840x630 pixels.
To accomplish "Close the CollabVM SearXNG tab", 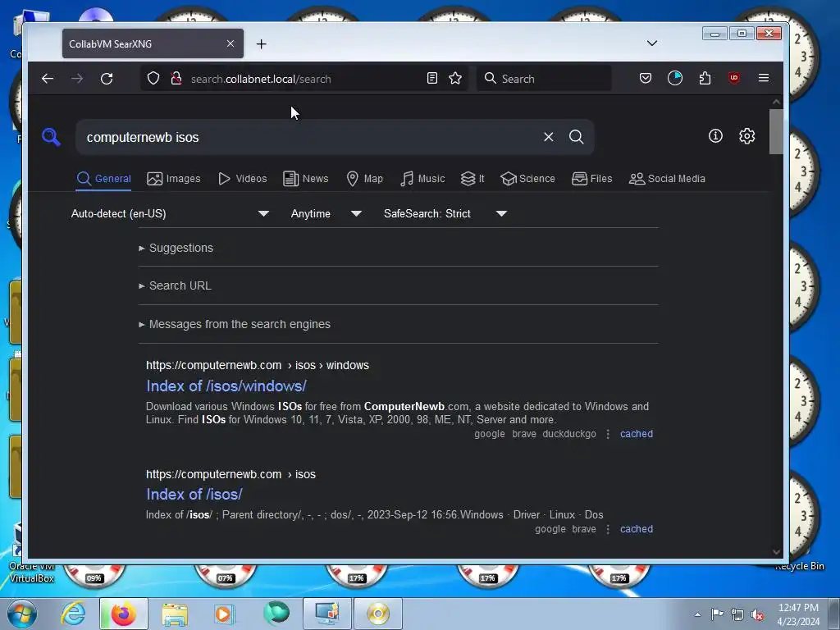I will (231, 43).
